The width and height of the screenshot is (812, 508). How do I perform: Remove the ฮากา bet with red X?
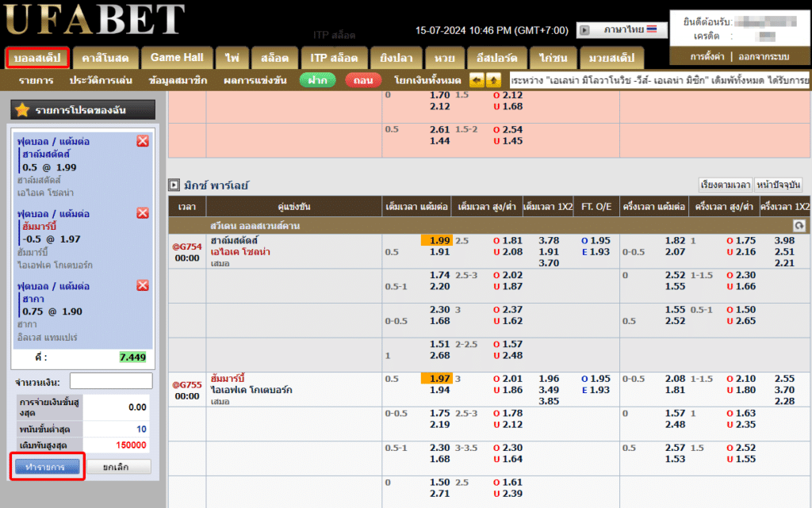click(143, 285)
